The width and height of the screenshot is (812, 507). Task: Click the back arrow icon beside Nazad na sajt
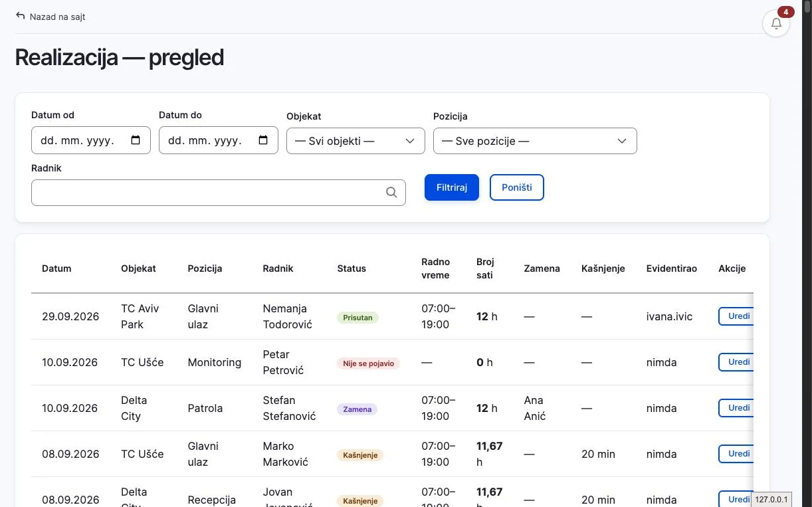coord(21,16)
